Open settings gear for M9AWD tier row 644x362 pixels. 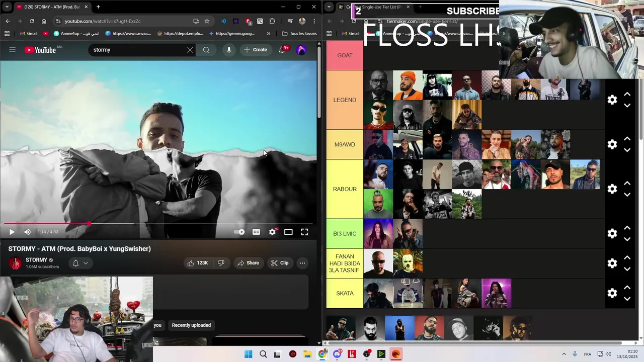click(x=612, y=145)
